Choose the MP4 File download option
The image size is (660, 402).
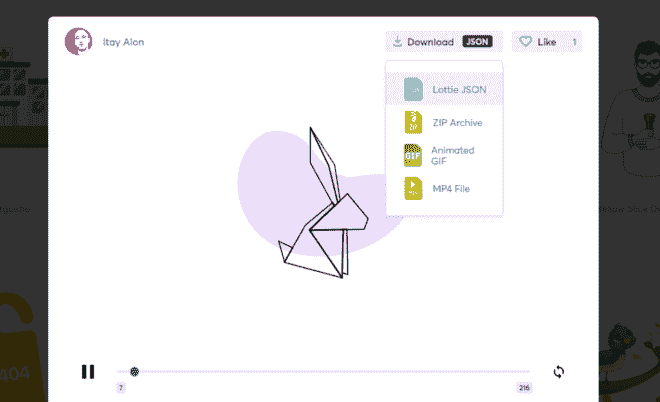click(444, 189)
